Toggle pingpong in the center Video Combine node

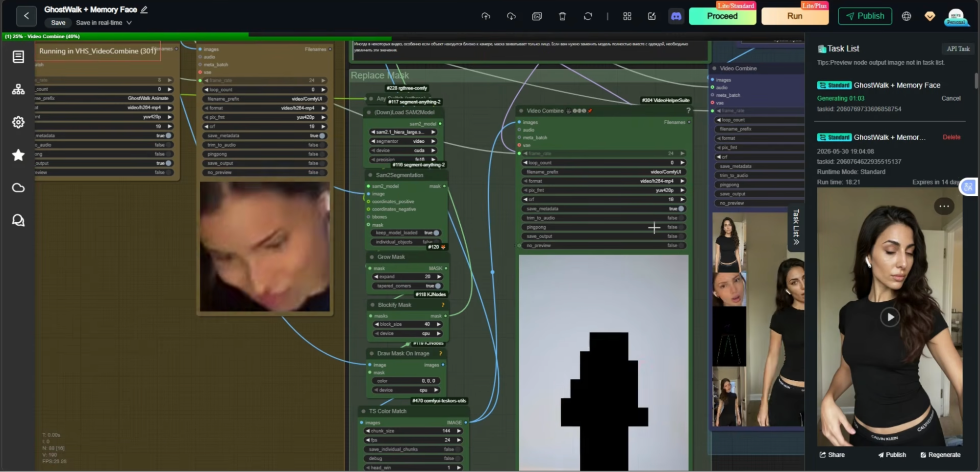(681, 228)
